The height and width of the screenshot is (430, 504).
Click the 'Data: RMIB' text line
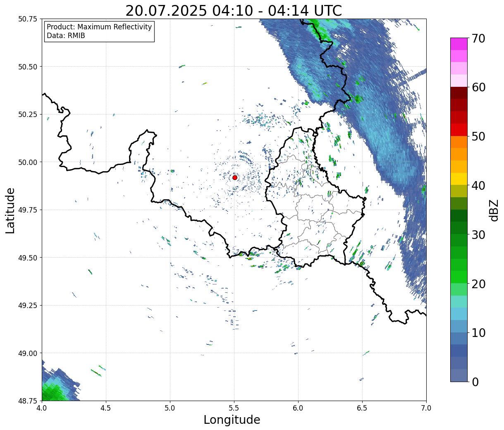[x=66, y=36]
